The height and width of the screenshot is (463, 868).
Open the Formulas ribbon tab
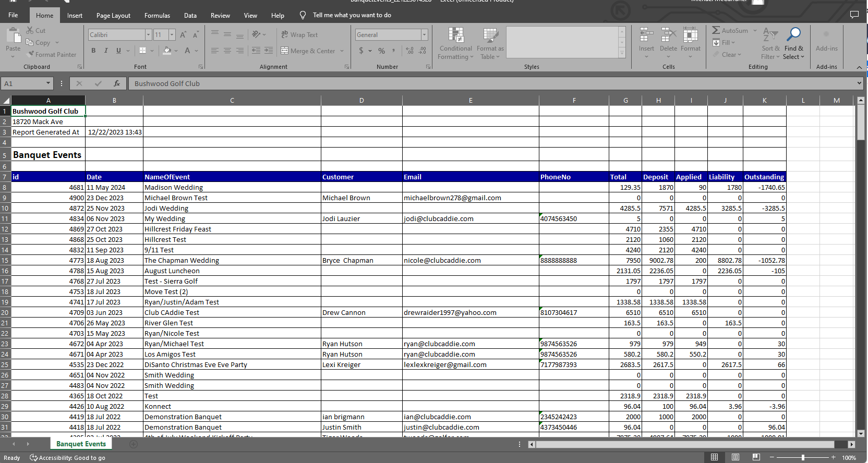point(157,16)
